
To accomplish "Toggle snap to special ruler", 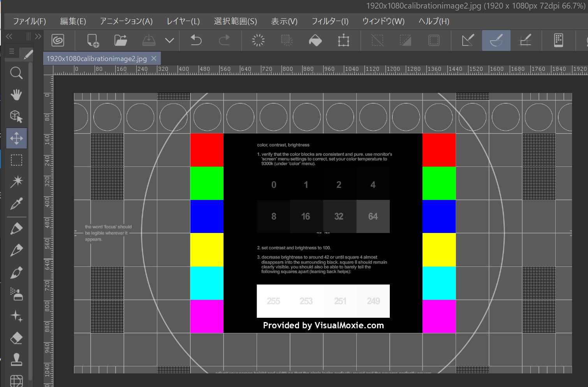I will (x=496, y=40).
